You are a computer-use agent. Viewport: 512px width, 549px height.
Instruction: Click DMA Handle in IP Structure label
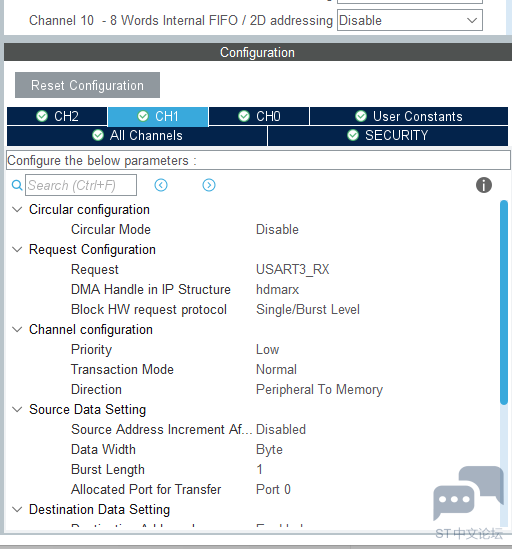tap(151, 290)
